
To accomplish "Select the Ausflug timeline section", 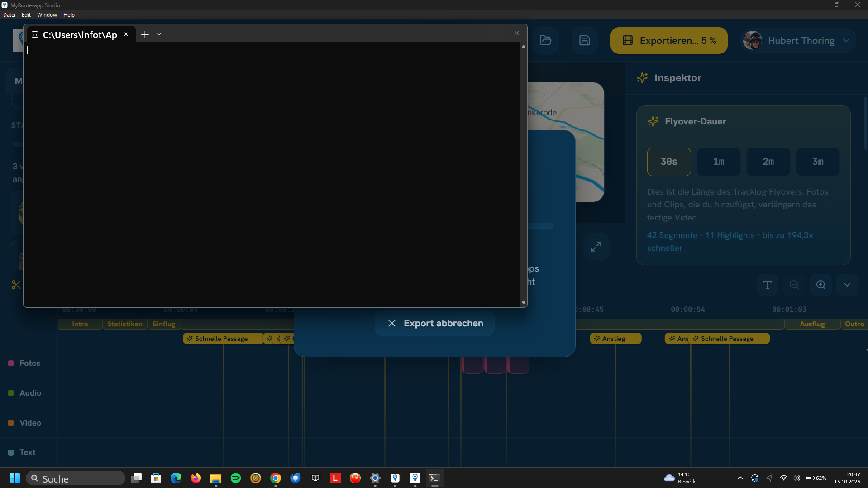I will 812,324.
